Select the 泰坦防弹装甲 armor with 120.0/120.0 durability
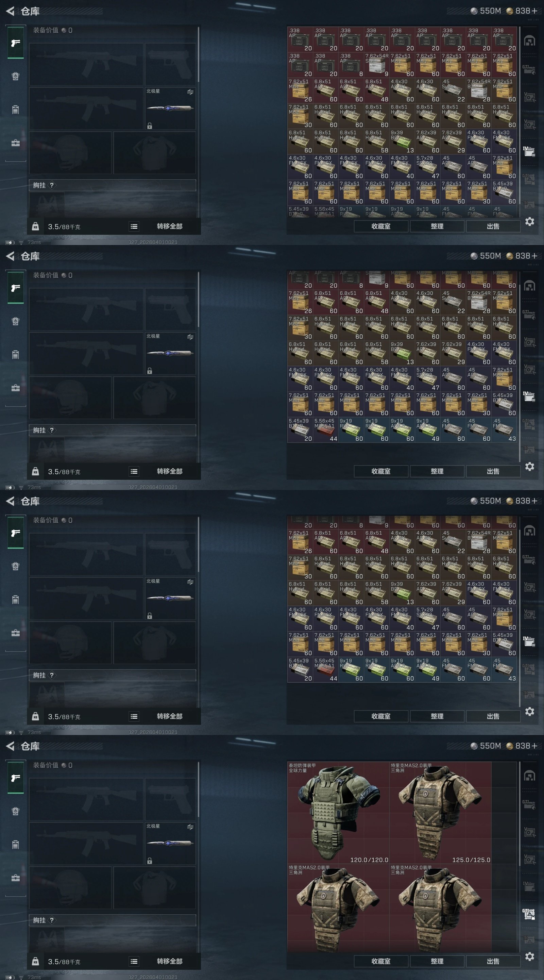Image resolution: width=544 pixels, height=980 pixels. (338, 813)
